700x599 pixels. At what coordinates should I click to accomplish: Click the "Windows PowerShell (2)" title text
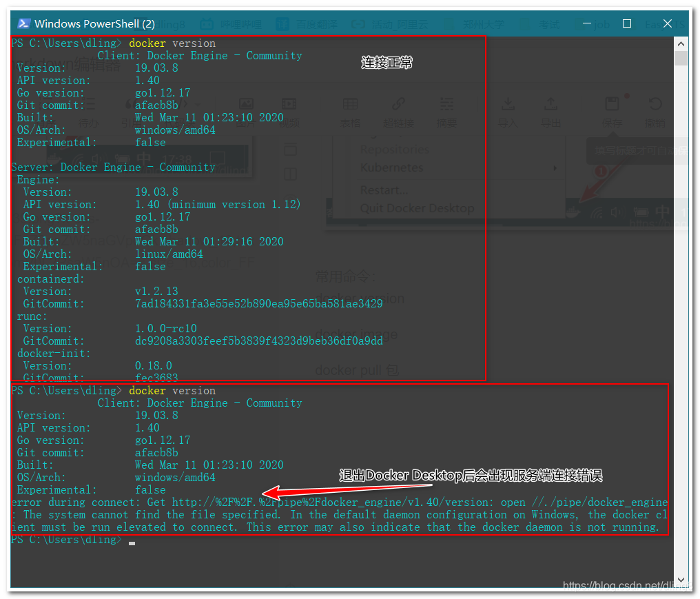click(x=94, y=23)
